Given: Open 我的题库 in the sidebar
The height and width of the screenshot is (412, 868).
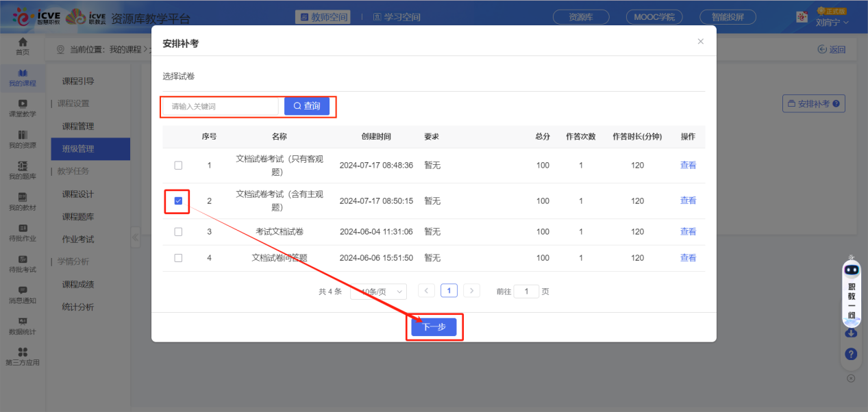Looking at the screenshot, I should tap(23, 170).
